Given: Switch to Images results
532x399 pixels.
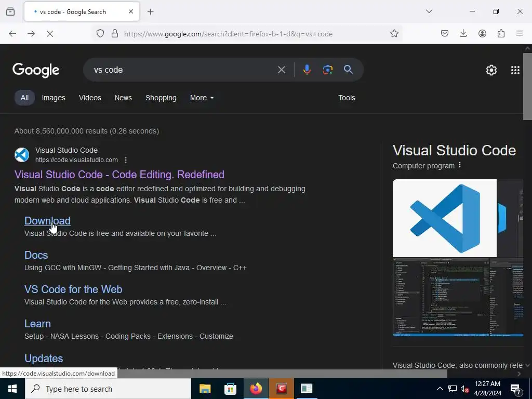Looking at the screenshot, I should [x=54, y=98].
